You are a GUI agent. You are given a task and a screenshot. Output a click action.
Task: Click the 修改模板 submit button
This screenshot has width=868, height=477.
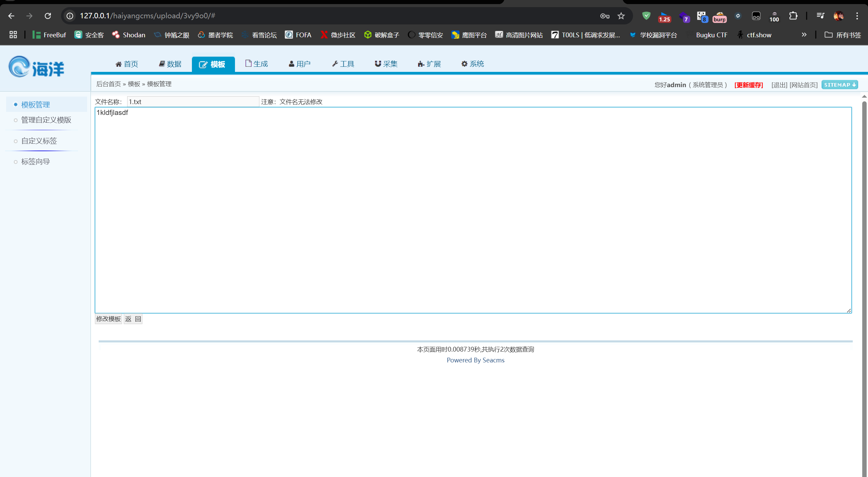108,319
